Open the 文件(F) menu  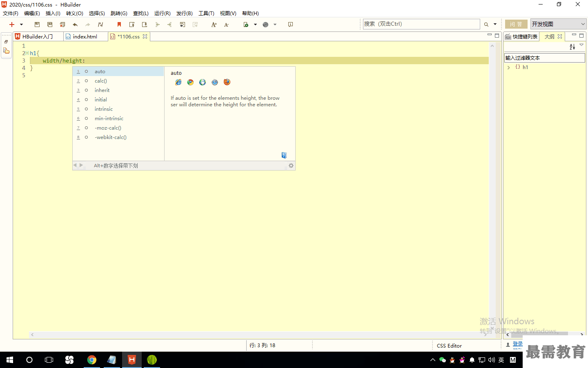pyautogui.click(x=11, y=13)
